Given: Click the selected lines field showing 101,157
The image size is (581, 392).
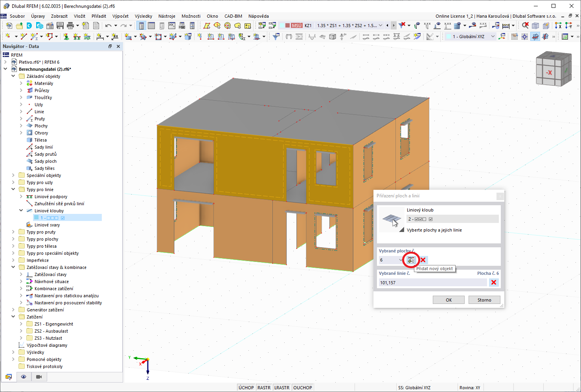Looking at the screenshot, I should point(433,282).
